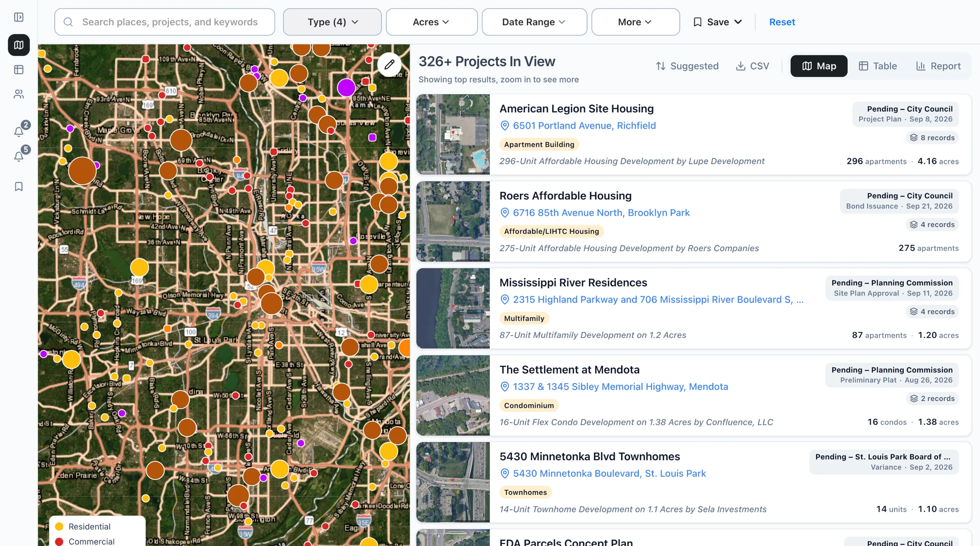The height and width of the screenshot is (546, 980).
Task: Click Pending – Planning Commission Site Plan Approval status
Action: tap(892, 288)
